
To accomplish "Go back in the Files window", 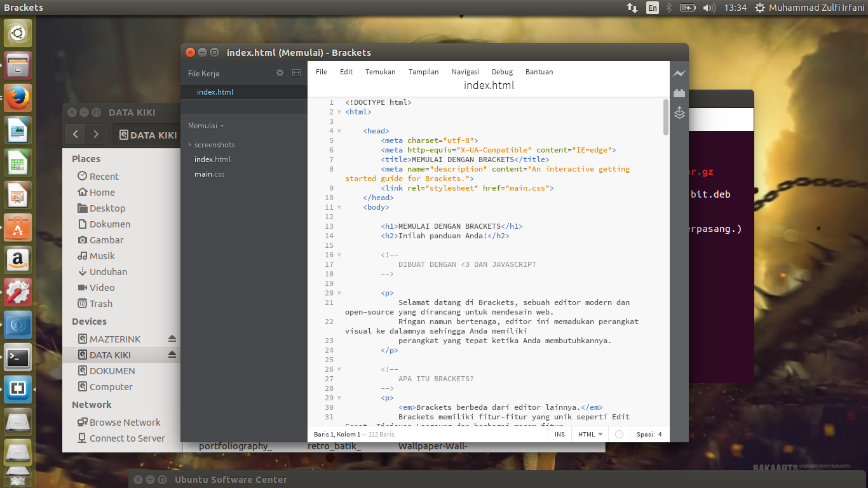I will tap(76, 134).
